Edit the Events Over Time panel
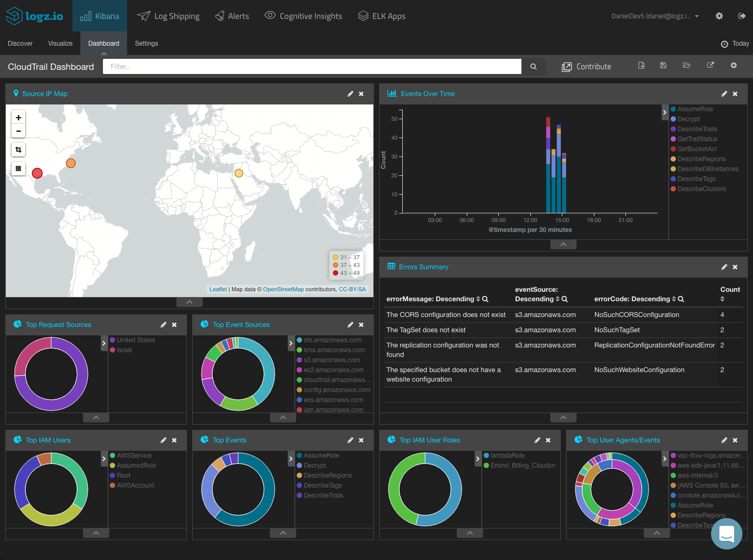 click(724, 94)
